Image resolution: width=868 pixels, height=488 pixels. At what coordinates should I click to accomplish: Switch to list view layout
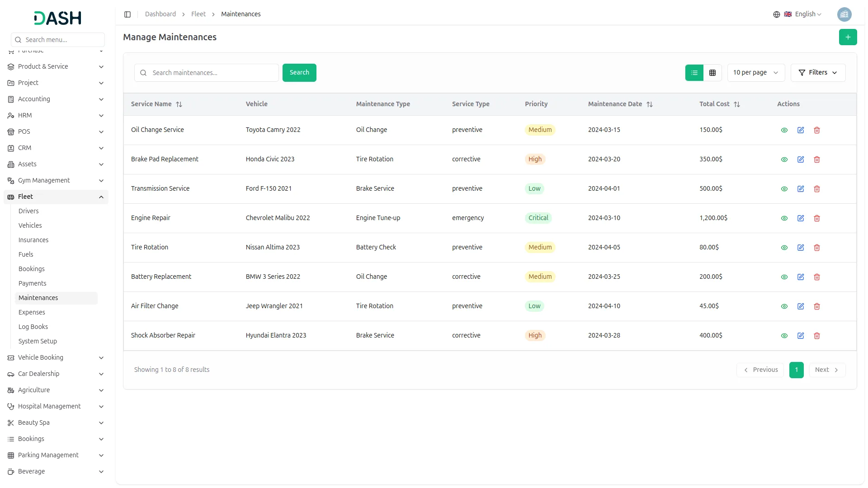(694, 73)
